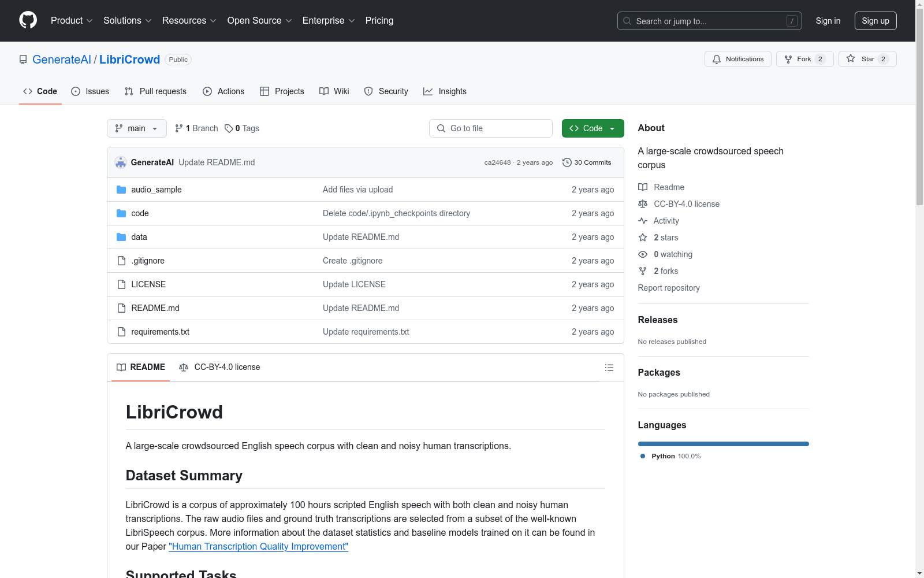Select the README tab in file viewer
The width and height of the screenshot is (924, 578).
pos(141,367)
